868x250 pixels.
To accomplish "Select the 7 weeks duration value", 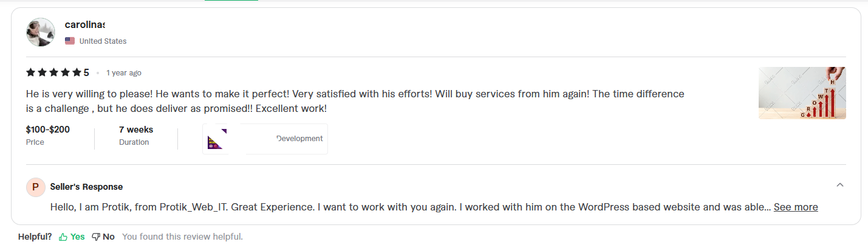I will coord(136,130).
